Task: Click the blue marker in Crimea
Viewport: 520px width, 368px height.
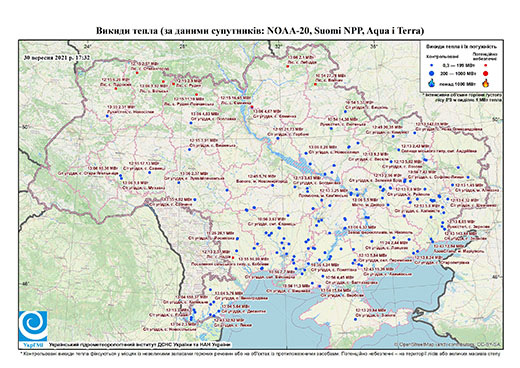Action: coord(355,320)
